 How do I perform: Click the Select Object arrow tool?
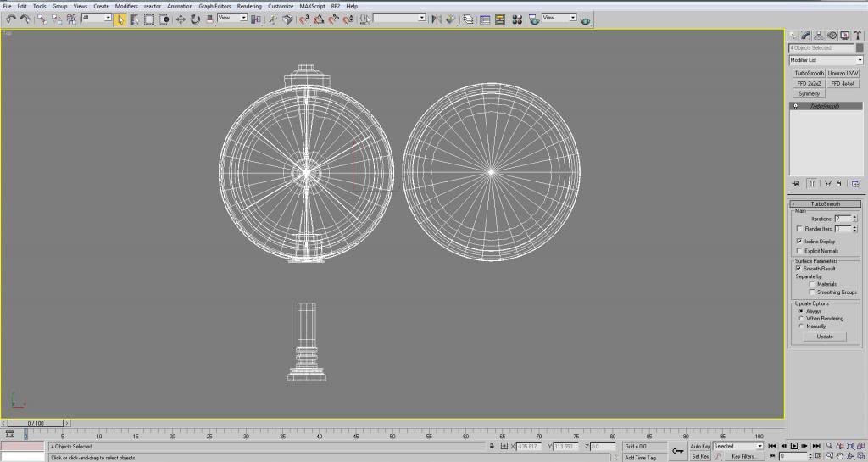tap(120, 19)
